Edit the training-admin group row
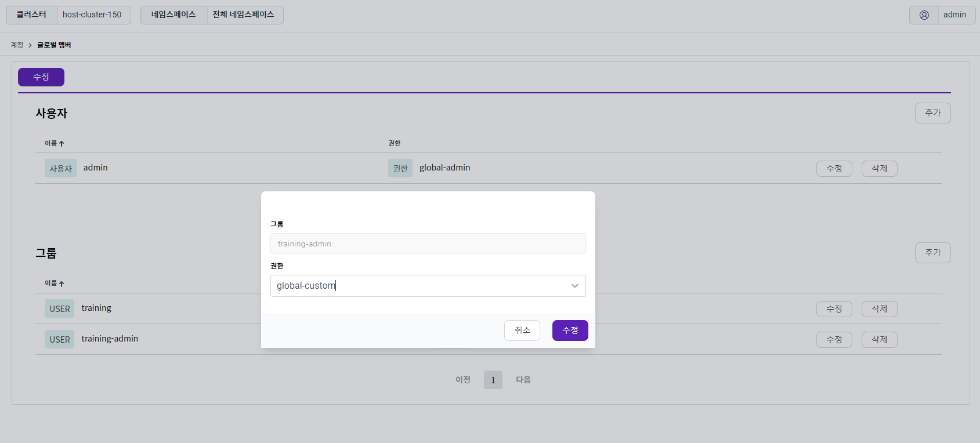 click(x=834, y=340)
